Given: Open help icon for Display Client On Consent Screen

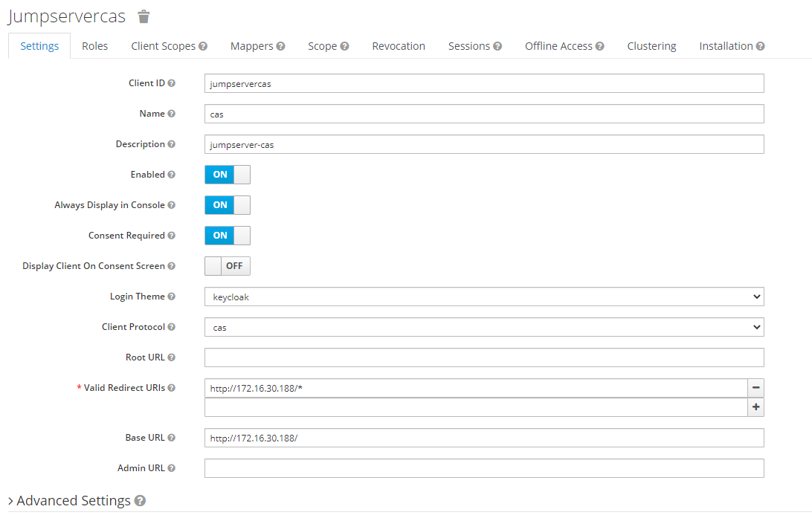Looking at the screenshot, I should coord(172,266).
